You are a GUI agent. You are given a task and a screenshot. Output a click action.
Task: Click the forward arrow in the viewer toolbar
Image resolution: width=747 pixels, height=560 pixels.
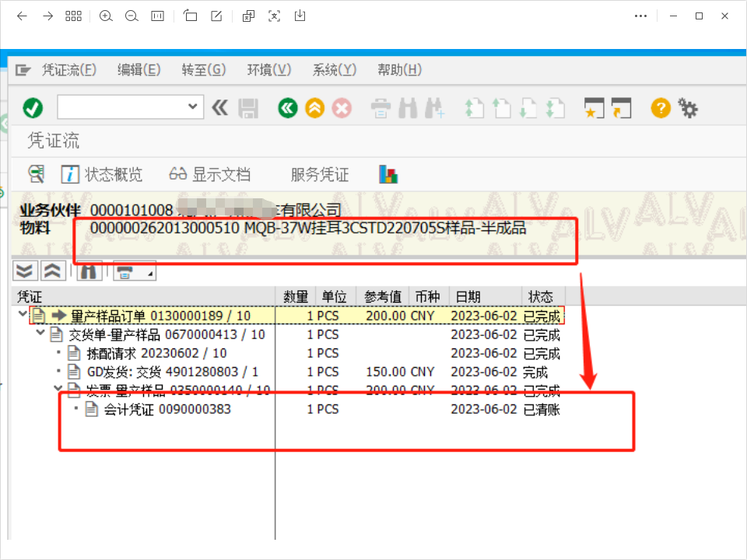pos(47,16)
